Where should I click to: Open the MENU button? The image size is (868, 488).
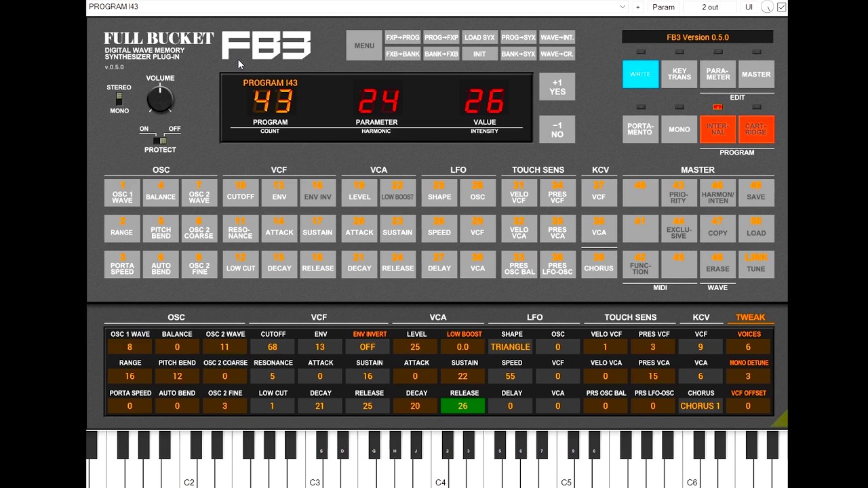tap(364, 45)
